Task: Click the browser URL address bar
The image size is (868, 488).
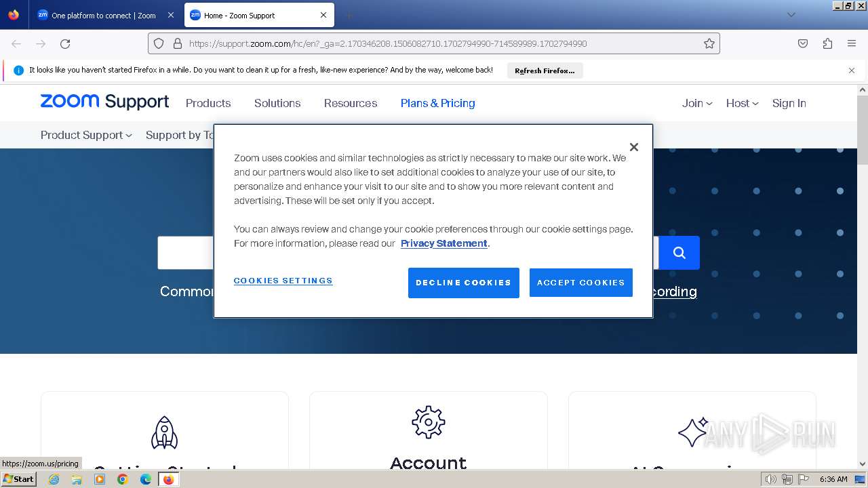Action: (x=434, y=43)
